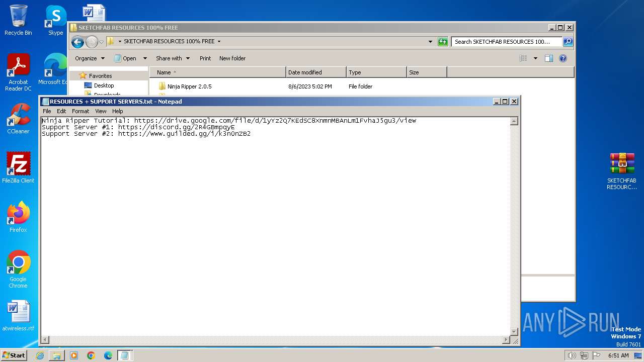Open Notepad's Edit menu
This screenshot has width=644, height=362.
pyautogui.click(x=61, y=111)
